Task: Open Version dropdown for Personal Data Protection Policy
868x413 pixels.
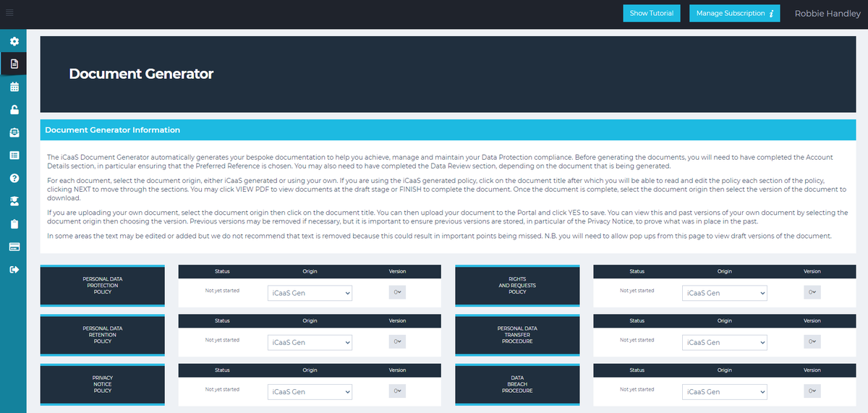Action: tap(397, 292)
